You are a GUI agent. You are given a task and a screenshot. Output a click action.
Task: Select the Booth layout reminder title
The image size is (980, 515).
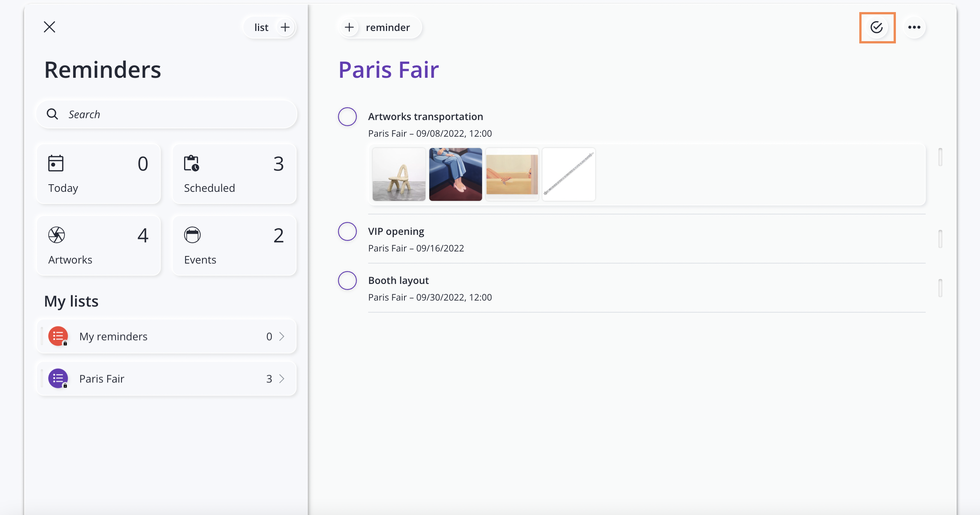(x=398, y=281)
